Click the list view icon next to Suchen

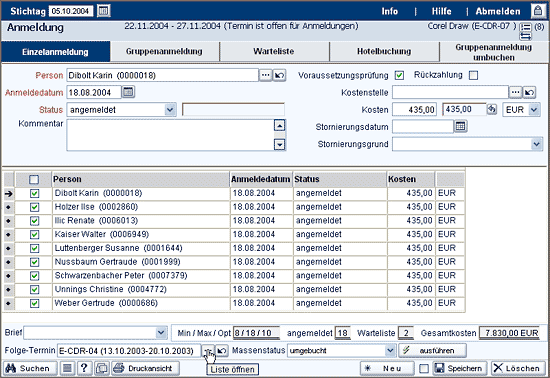[x=67, y=368]
